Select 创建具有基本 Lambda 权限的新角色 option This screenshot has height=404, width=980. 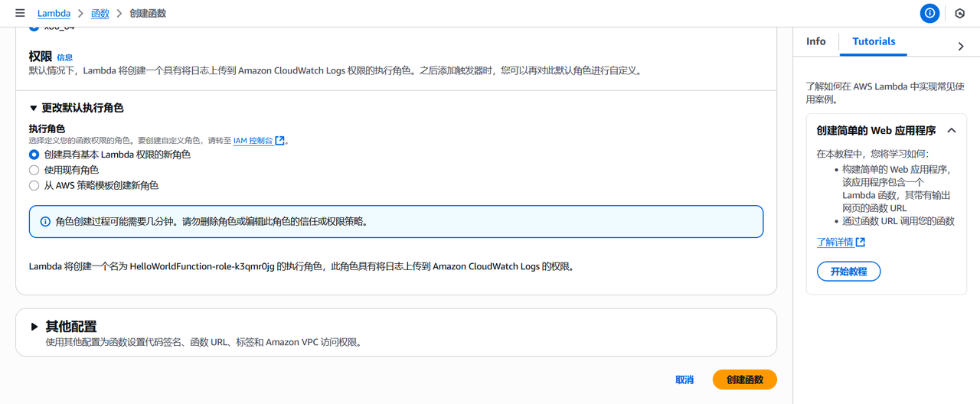(34, 155)
